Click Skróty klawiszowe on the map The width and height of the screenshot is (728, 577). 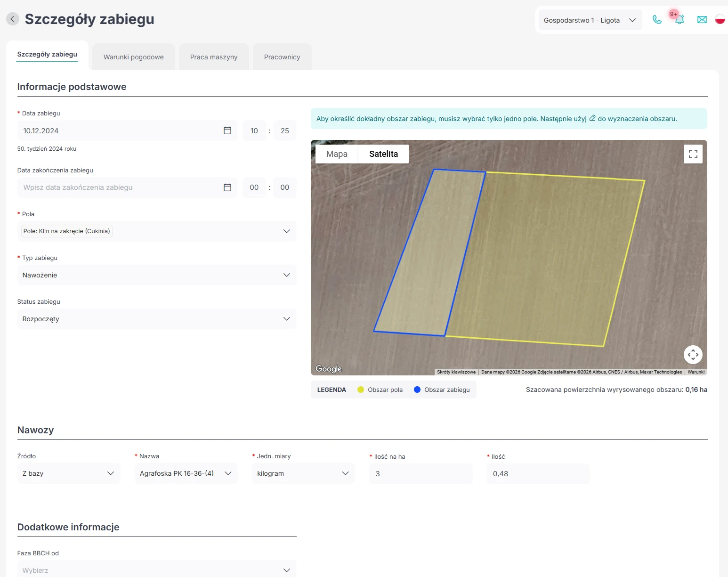click(x=456, y=372)
